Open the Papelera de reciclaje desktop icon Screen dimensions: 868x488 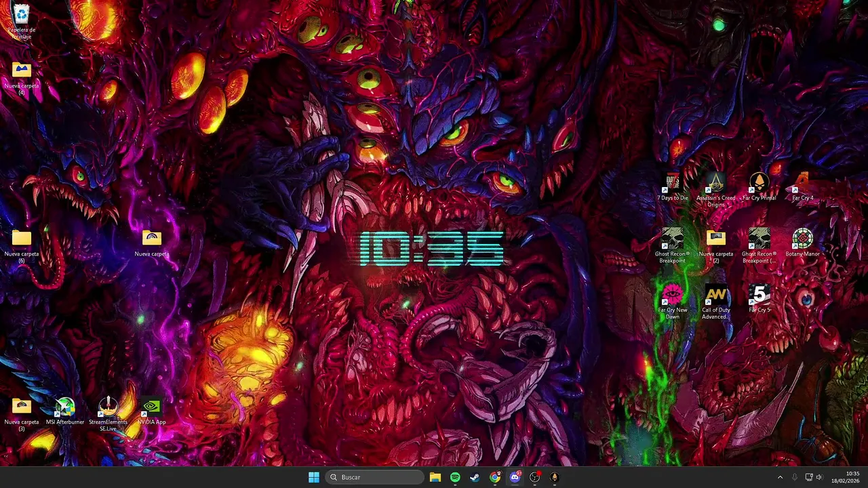click(x=22, y=22)
